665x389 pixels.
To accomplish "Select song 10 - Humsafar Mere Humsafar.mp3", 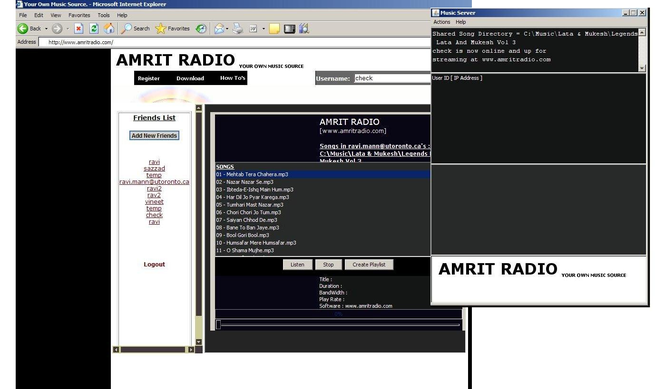I will tap(322, 243).
